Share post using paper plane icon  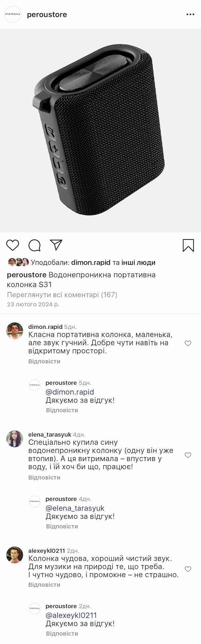point(56,245)
